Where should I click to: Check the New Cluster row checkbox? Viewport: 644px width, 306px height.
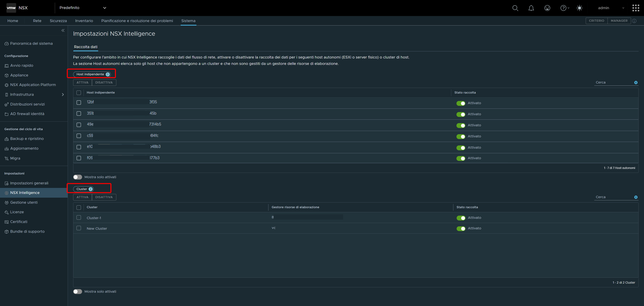click(79, 228)
